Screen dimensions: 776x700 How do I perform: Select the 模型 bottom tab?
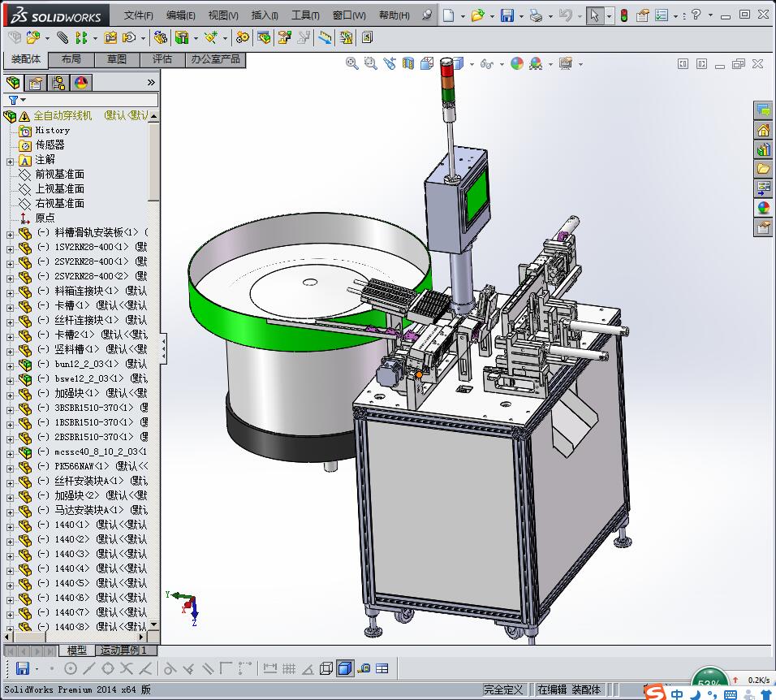[77, 650]
